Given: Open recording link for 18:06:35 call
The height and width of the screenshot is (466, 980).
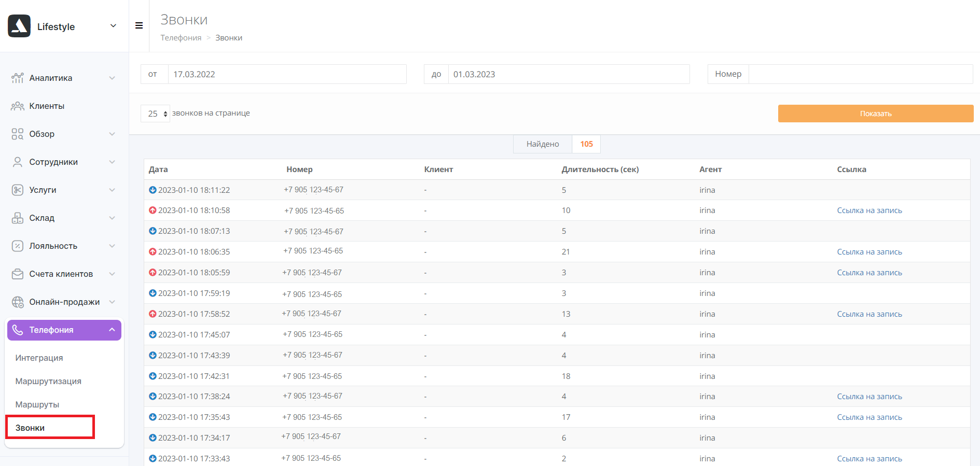Looking at the screenshot, I should [869, 252].
